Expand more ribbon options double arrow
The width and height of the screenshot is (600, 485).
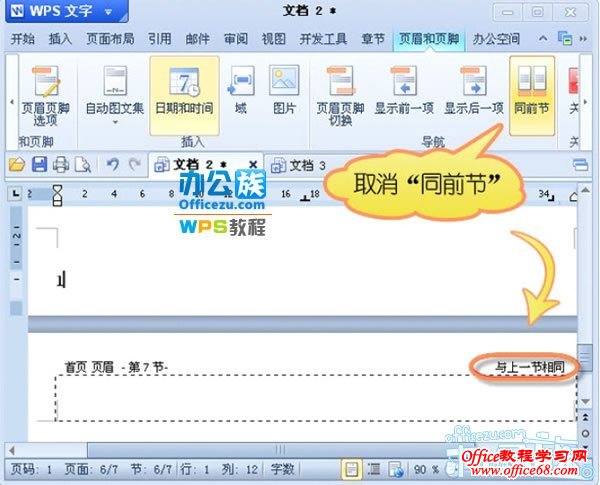(x=583, y=38)
